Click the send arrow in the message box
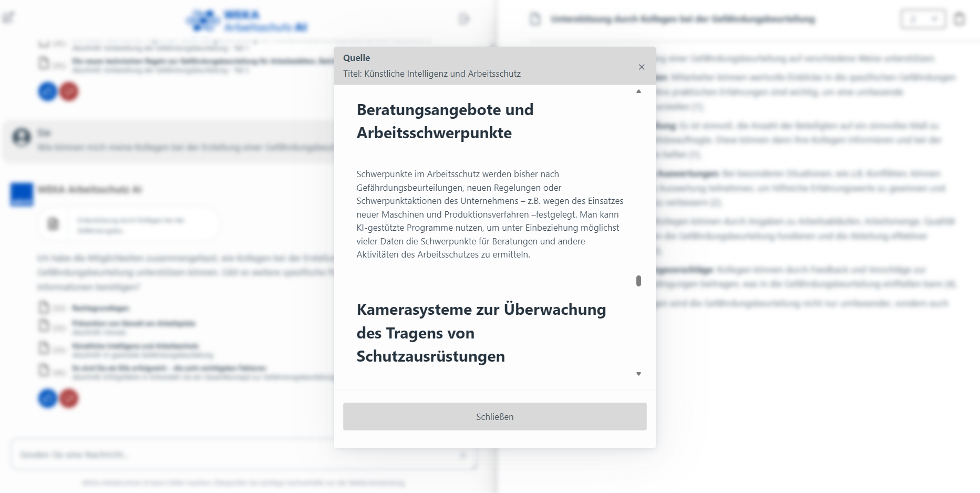Viewport: 980px width, 493px height. [463, 455]
